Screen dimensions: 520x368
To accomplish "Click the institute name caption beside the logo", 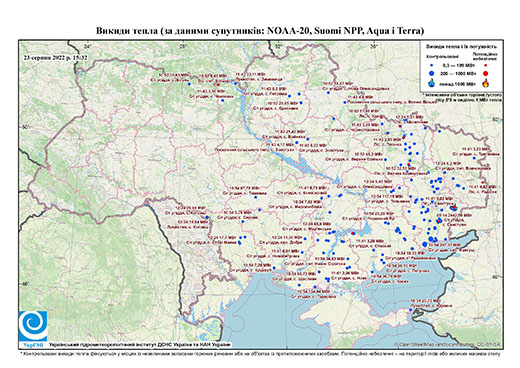I will (140, 345).
